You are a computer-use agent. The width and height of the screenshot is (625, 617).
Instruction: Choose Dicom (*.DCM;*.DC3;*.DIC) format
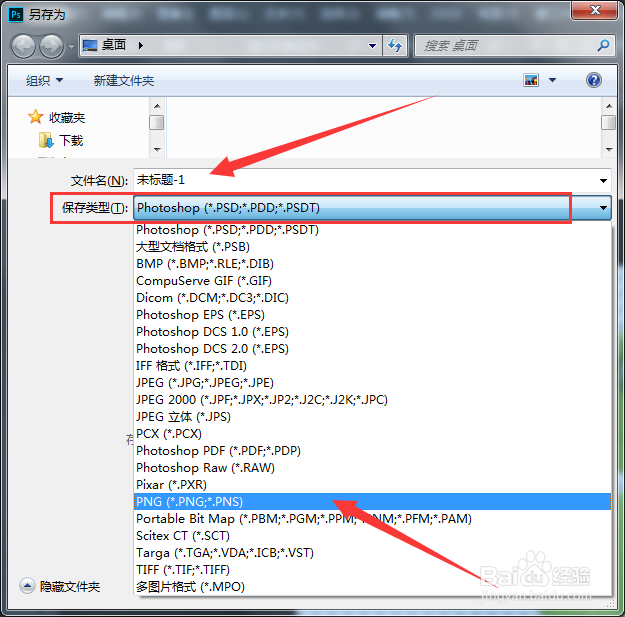click(372, 298)
